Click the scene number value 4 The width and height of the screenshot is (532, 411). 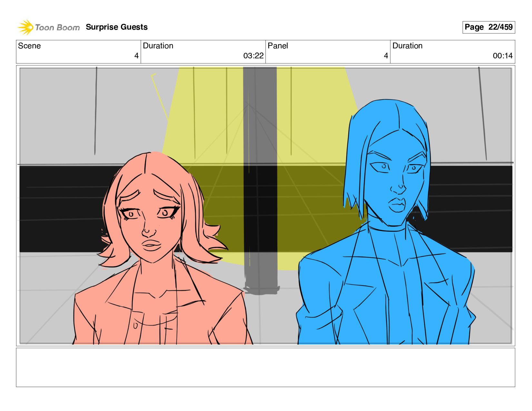pyautogui.click(x=136, y=56)
